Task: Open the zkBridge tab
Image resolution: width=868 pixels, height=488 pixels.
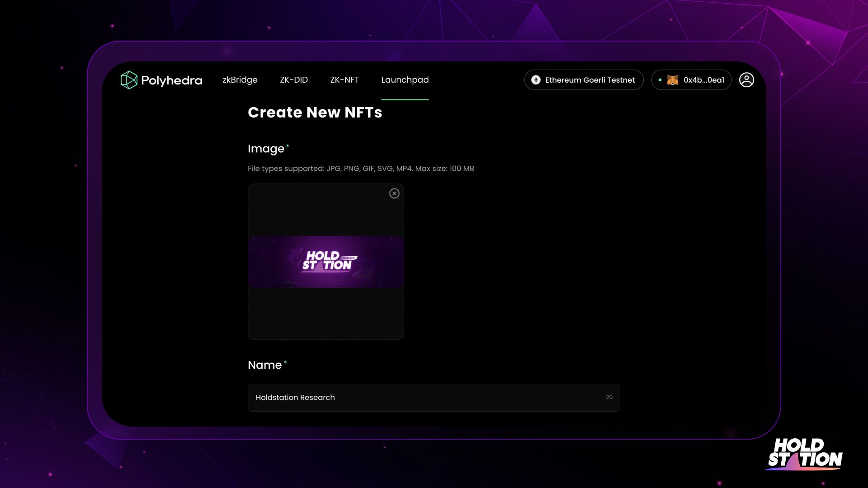Action: click(x=240, y=80)
